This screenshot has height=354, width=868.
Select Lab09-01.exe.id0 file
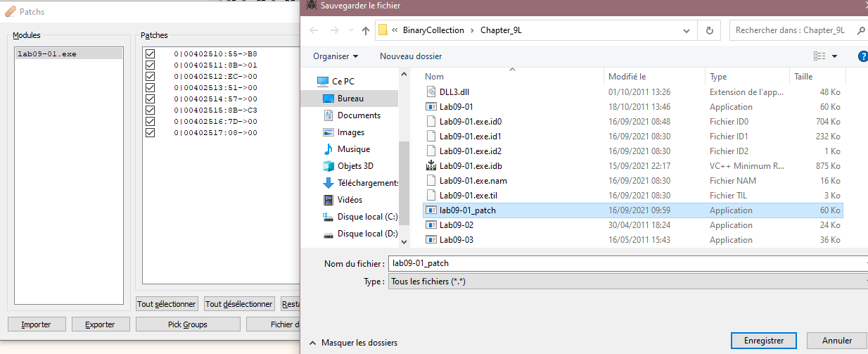coord(633,122)
